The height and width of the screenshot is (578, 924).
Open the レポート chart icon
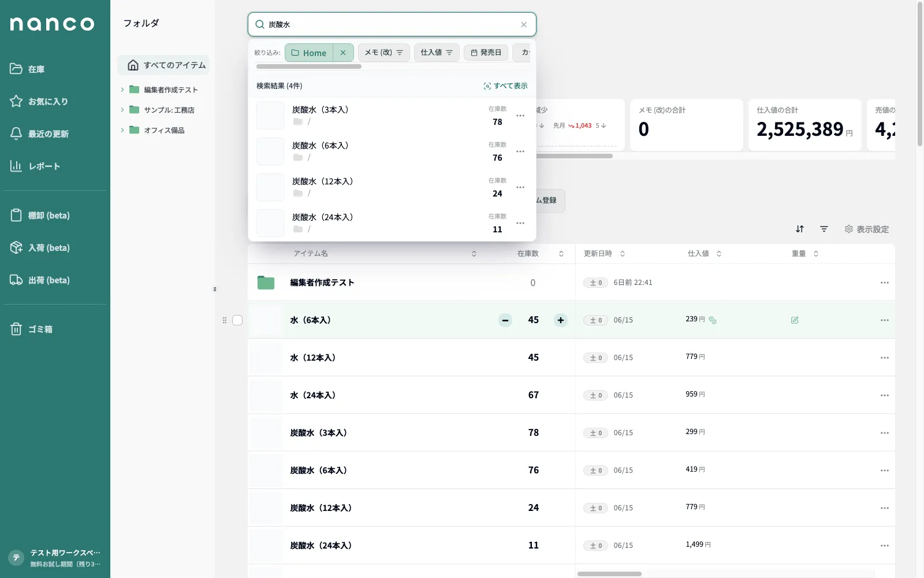click(x=16, y=166)
